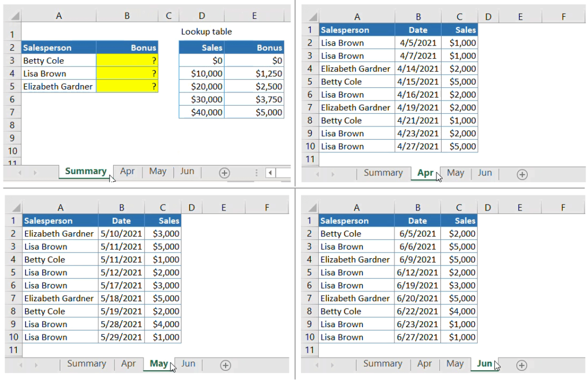This screenshot has width=588, height=380.
Task: Select yellow Bonus cell for Lisa Brown
Action: [127, 73]
